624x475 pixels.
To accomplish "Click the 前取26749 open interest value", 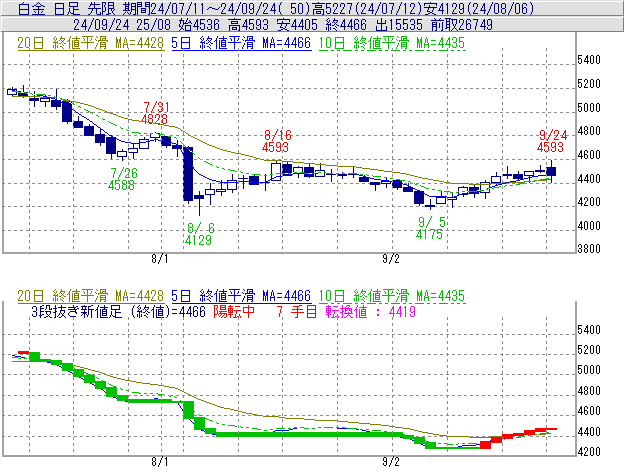I will [462, 25].
